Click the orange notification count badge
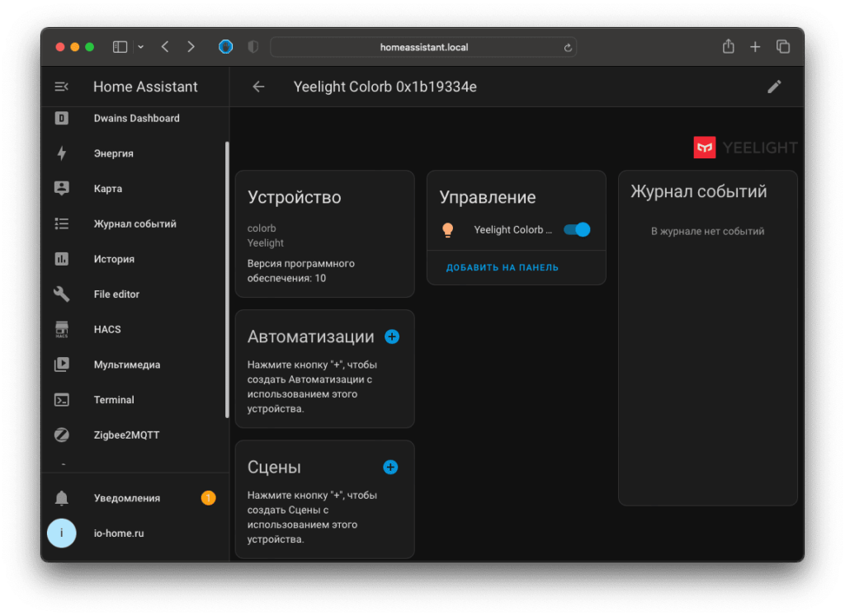The image size is (845, 616). point(209,498)
